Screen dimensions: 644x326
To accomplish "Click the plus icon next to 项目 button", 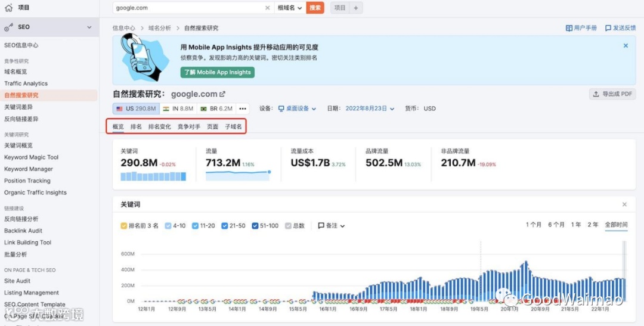I will (355, 8).
